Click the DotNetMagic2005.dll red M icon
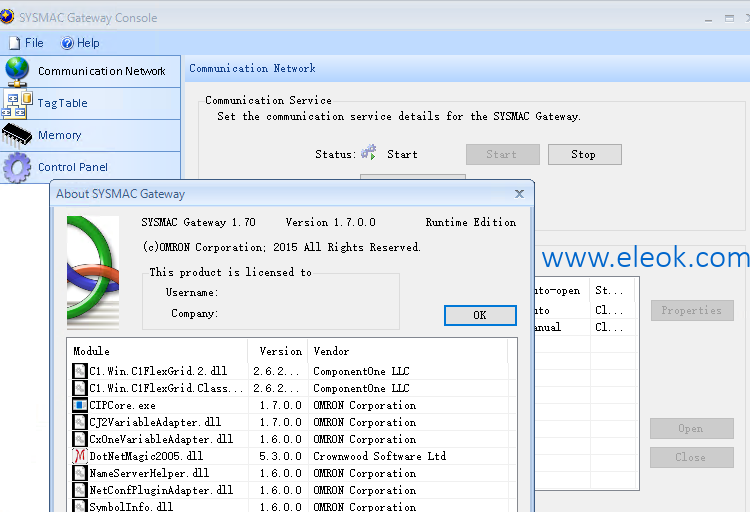 [x=79, y=456]
